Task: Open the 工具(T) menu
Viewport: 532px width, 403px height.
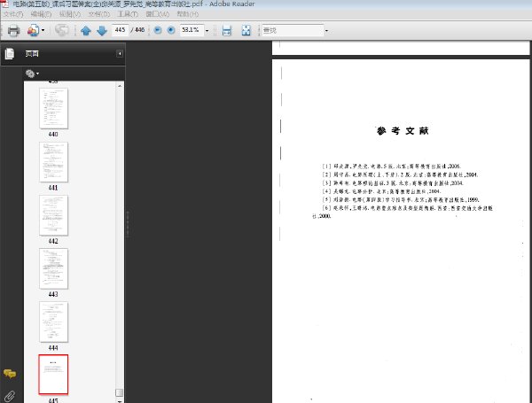Action: click(x=128, y=14)
